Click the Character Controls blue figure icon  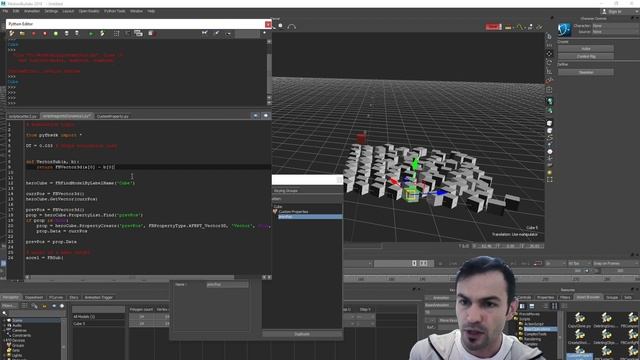point(564,29)
